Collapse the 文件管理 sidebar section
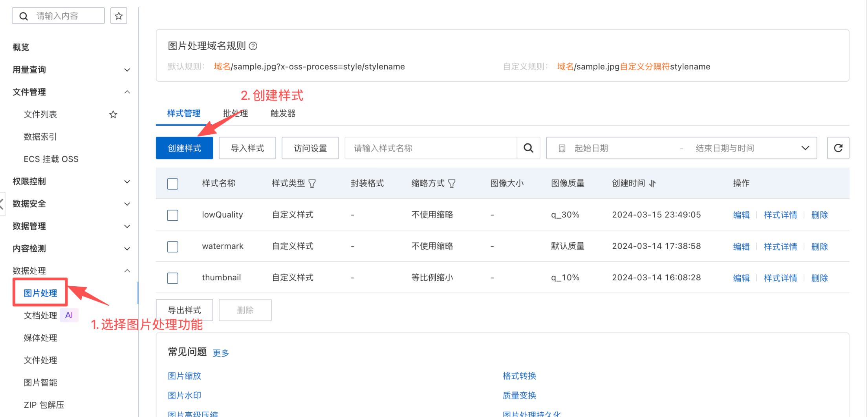 coord(127,92)
